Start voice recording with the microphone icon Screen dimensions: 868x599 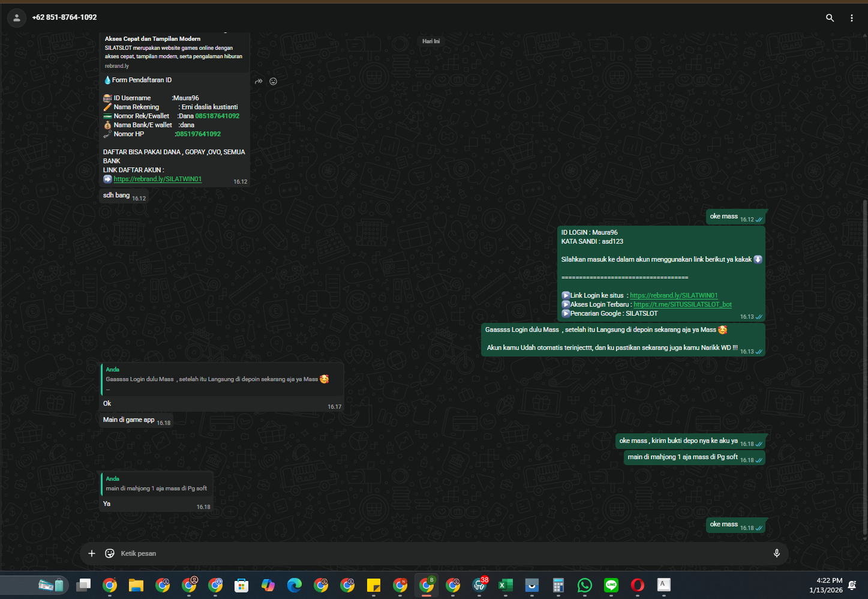776,553
